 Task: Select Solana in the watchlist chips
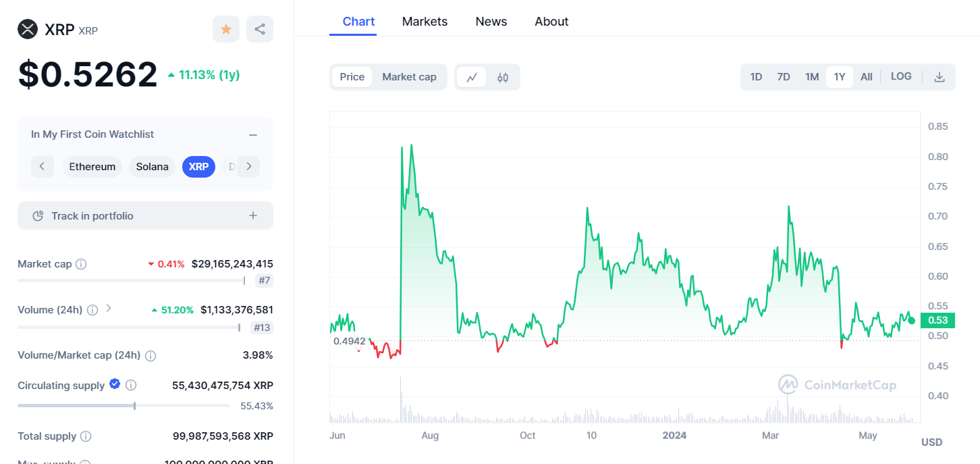point(153,167)
